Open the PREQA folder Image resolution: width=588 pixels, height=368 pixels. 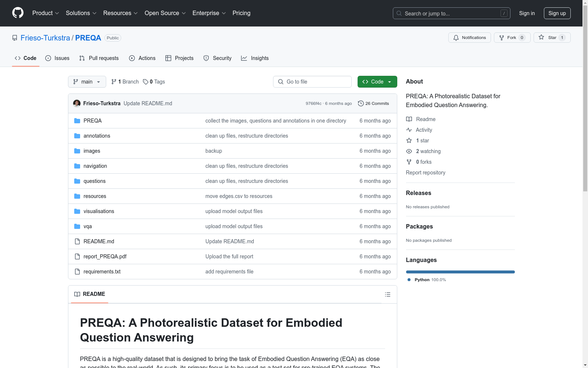[x=93, y=121]
